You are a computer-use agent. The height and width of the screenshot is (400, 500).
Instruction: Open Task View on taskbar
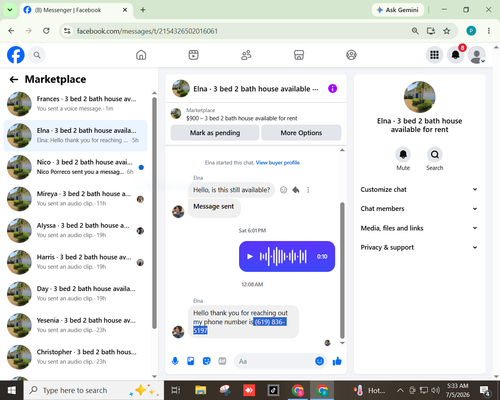[176, 390]
